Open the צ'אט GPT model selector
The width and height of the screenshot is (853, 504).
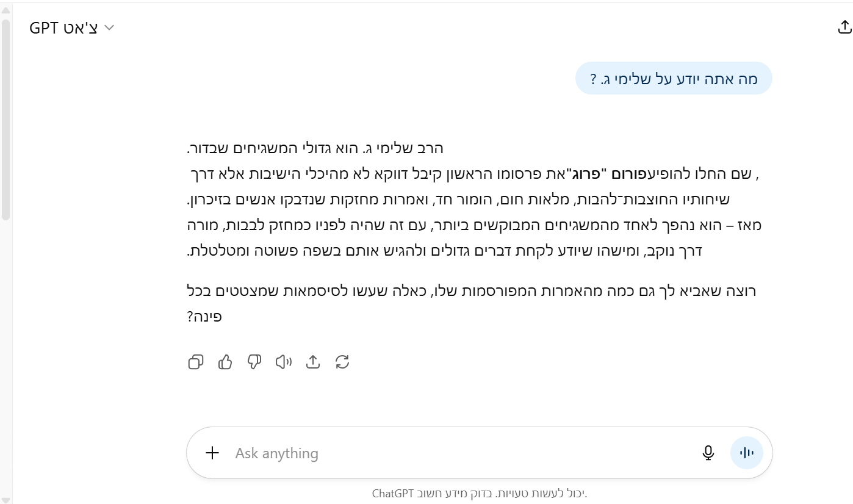[63, 28]
